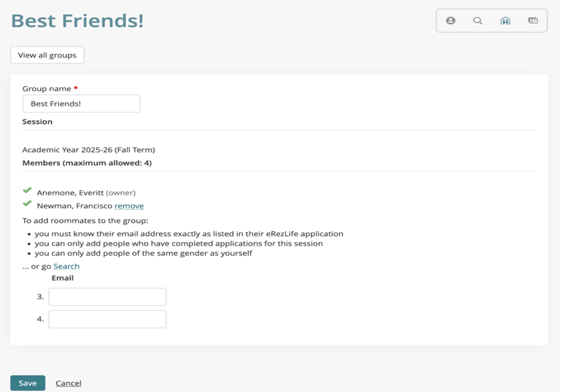The width and height of the screenshot is (585, 392).
Task: Save the roommate group
Action: tap(28, 383)
